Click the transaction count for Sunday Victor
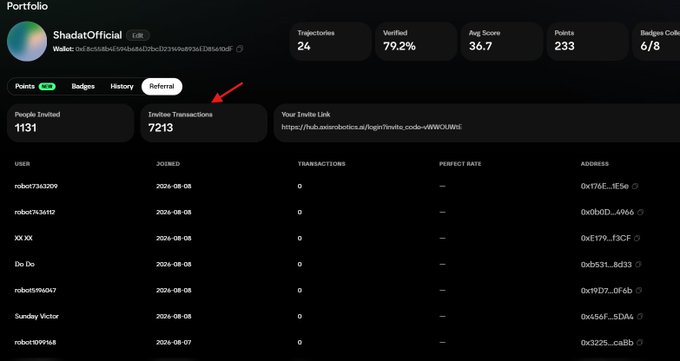 click(300, 316)
